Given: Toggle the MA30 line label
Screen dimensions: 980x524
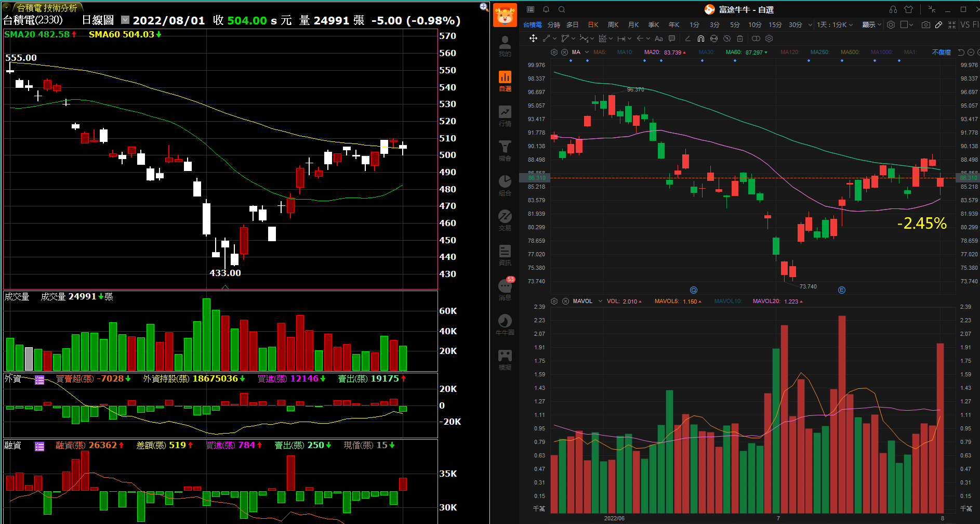Looking at the screenshot, I should [707, 52].
